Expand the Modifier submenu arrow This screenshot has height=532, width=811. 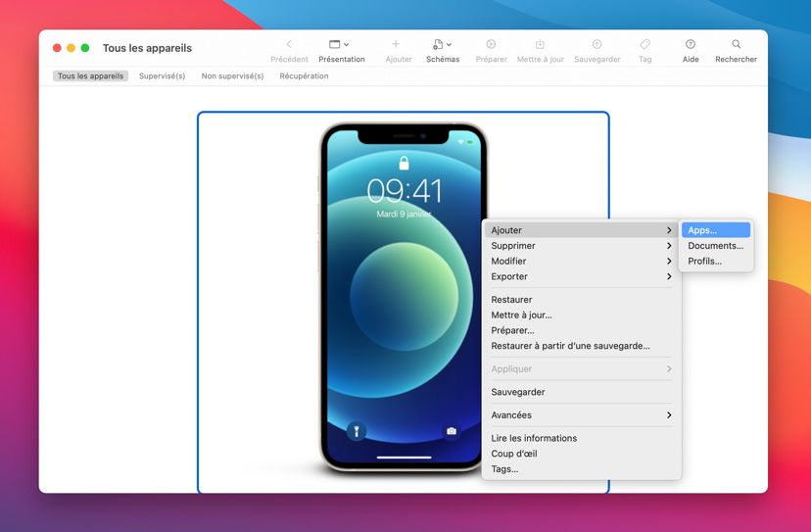[669, 262]
